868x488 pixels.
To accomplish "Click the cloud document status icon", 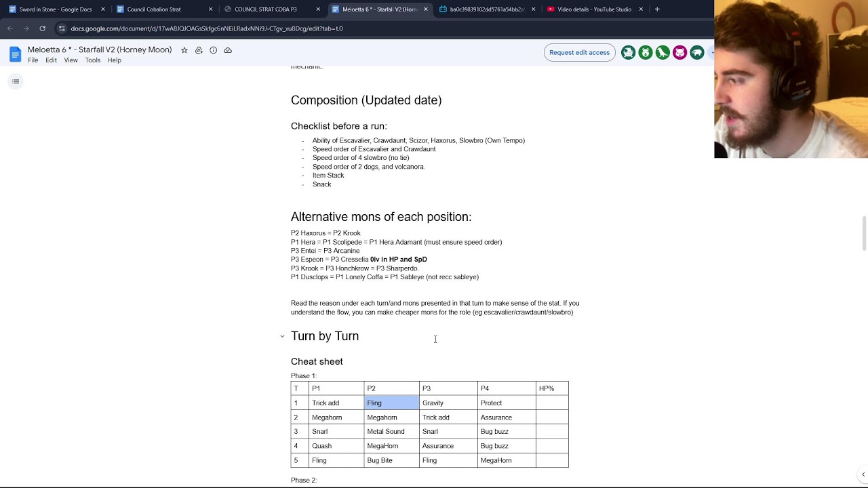I will click(x=228, y=50).
